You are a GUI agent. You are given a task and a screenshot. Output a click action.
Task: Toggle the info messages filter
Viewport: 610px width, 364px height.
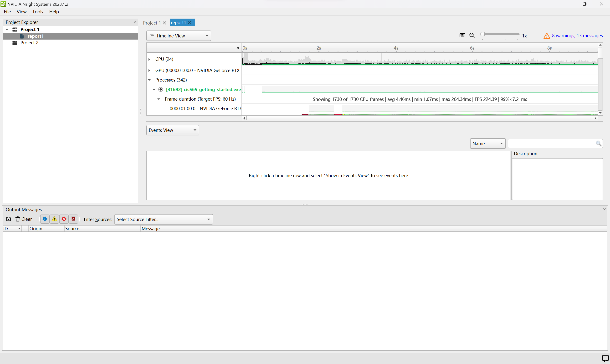pos(45,219)
